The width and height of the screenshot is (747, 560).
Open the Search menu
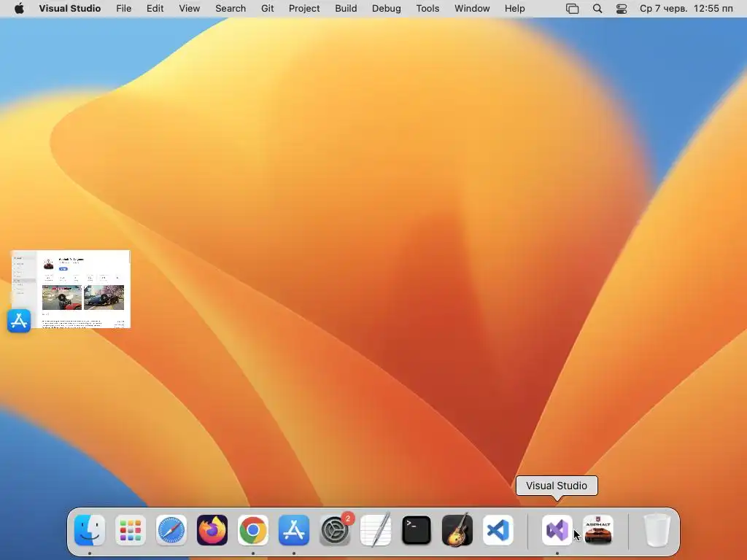coord(231,9)
